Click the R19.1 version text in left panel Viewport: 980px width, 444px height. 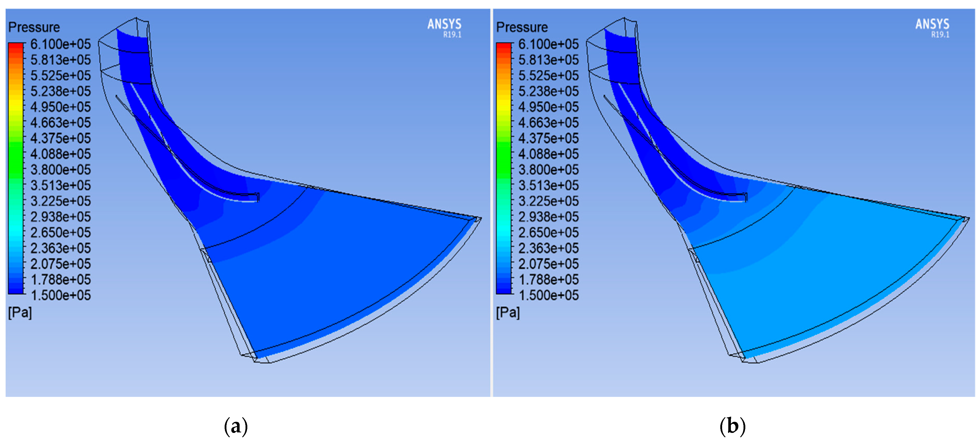point(452,35)
